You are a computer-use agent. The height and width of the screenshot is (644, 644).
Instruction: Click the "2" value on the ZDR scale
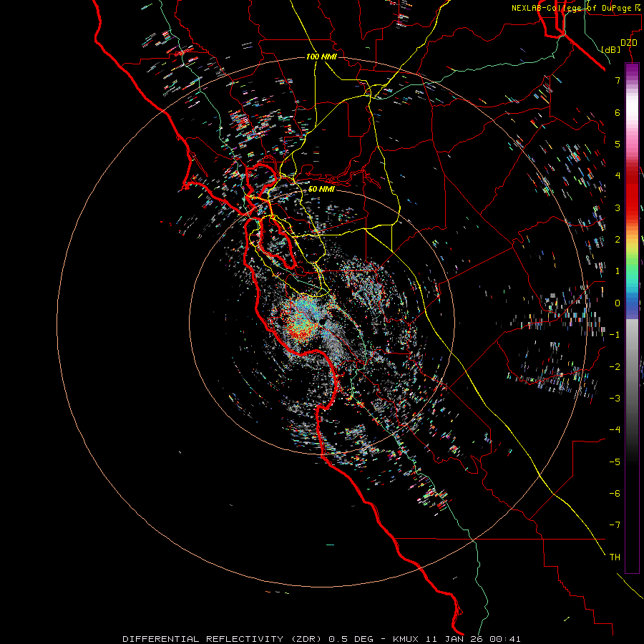618,240
